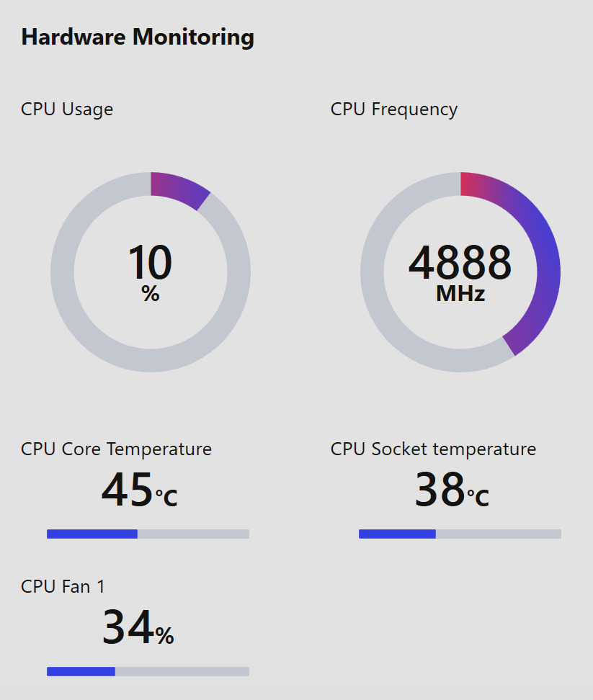Image resolution: width=593 pixels, height=700 pixels.
Task: Click the percent symbol inside CPU Usage gauge
Action: click(151, 294)
